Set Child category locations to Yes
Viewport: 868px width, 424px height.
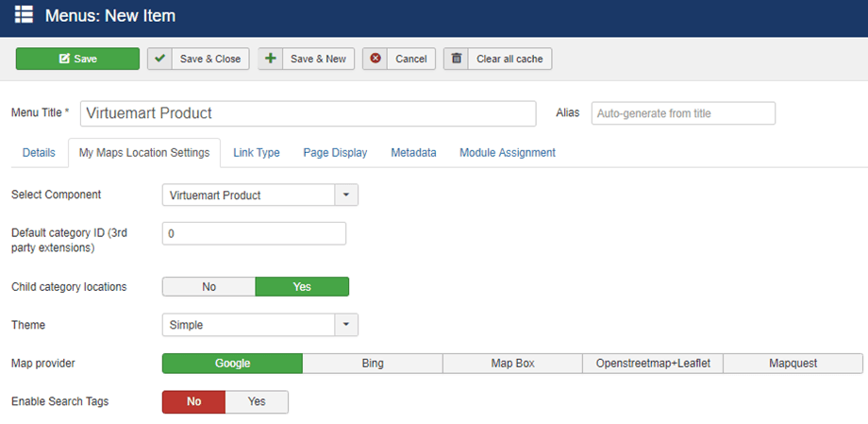pos(302,286)
